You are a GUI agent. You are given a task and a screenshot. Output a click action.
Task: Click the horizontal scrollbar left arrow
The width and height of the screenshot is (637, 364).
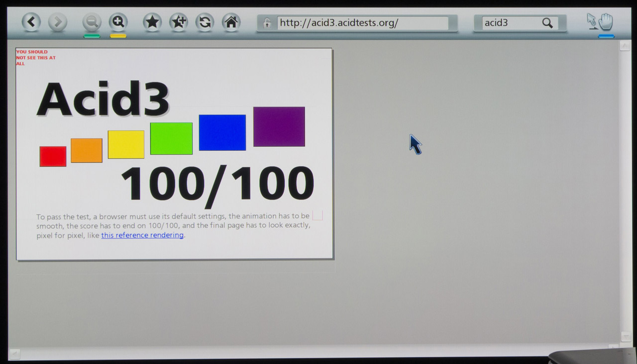tap(15, 354)
